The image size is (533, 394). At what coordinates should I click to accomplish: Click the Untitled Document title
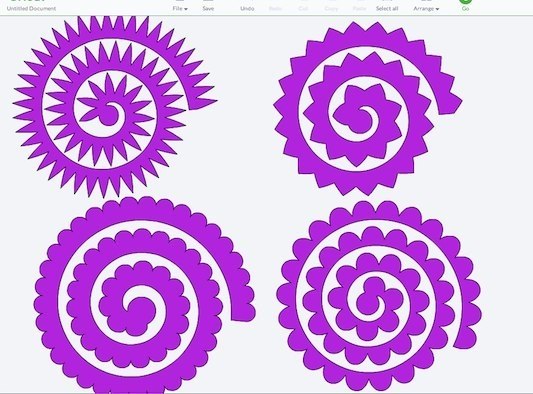31,8
